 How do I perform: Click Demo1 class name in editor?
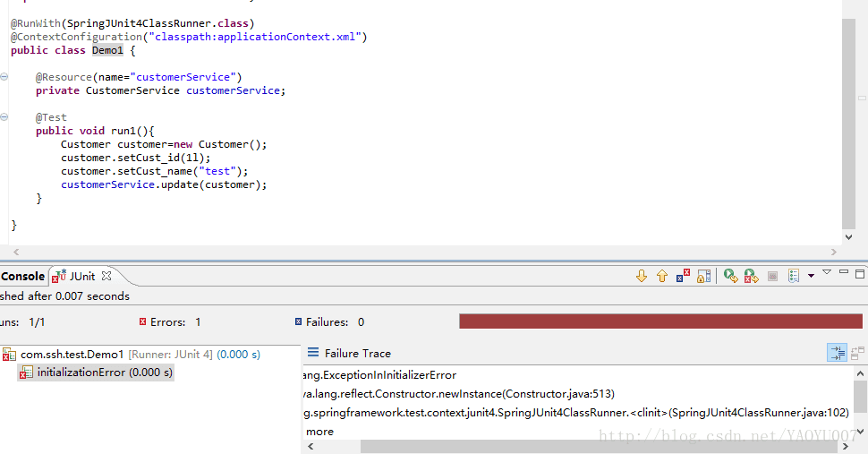(107, 50)
